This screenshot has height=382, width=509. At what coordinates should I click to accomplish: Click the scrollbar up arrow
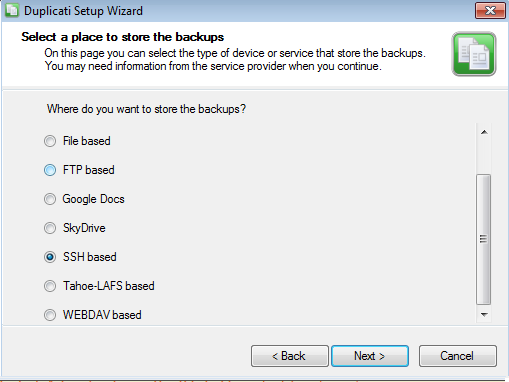[x=484, y=132]
